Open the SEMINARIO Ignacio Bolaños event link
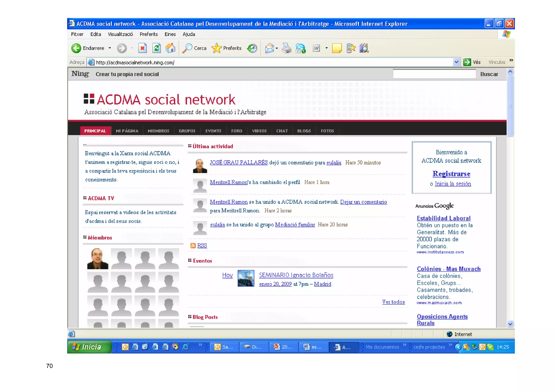This screenshot has height=392, width=555. [296, 275]
